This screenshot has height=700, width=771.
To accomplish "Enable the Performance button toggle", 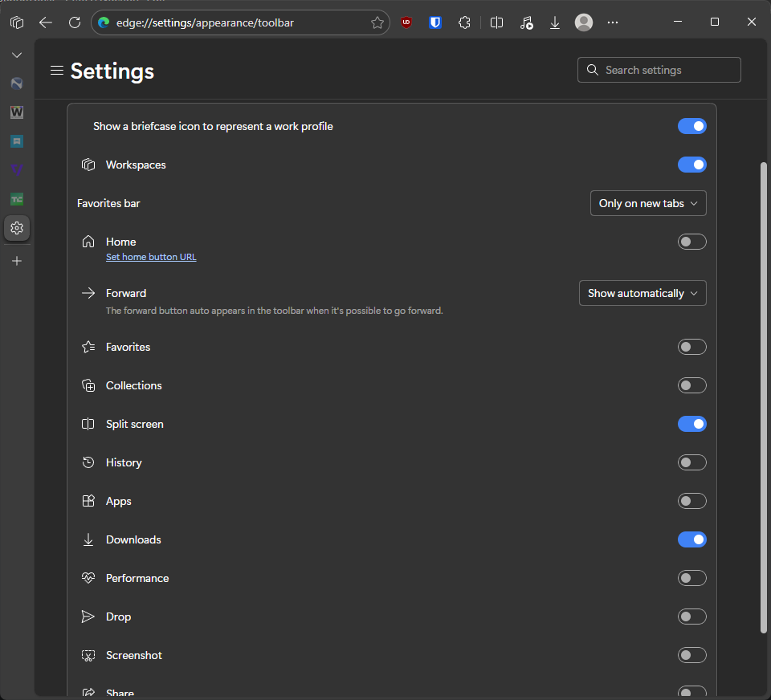I will (691, 578).
